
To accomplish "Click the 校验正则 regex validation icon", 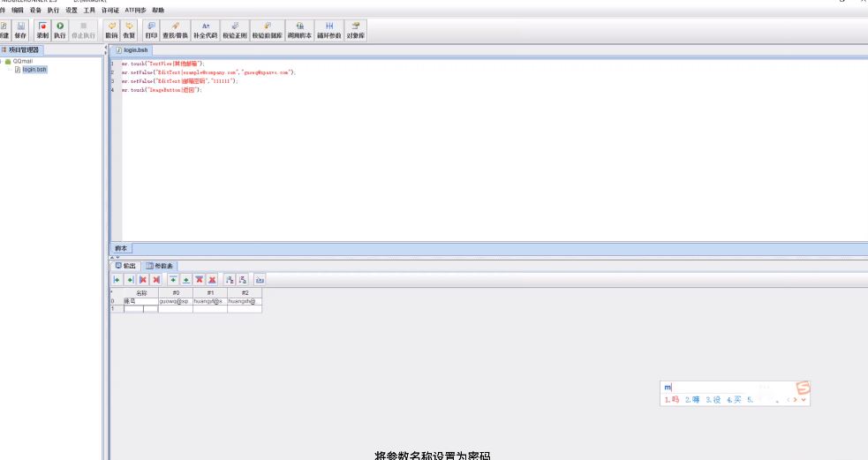I will coord(234,30).
